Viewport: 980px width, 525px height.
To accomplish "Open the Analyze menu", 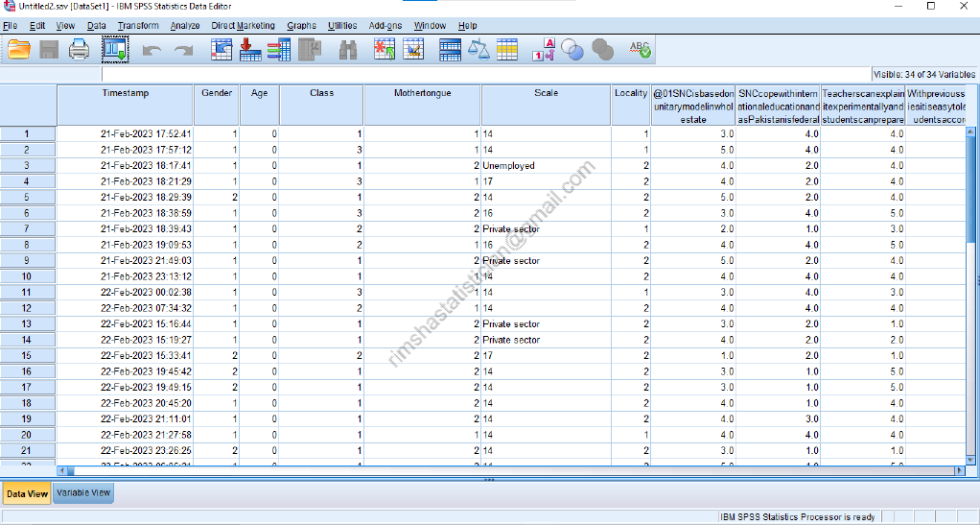I will click(185, 26).
